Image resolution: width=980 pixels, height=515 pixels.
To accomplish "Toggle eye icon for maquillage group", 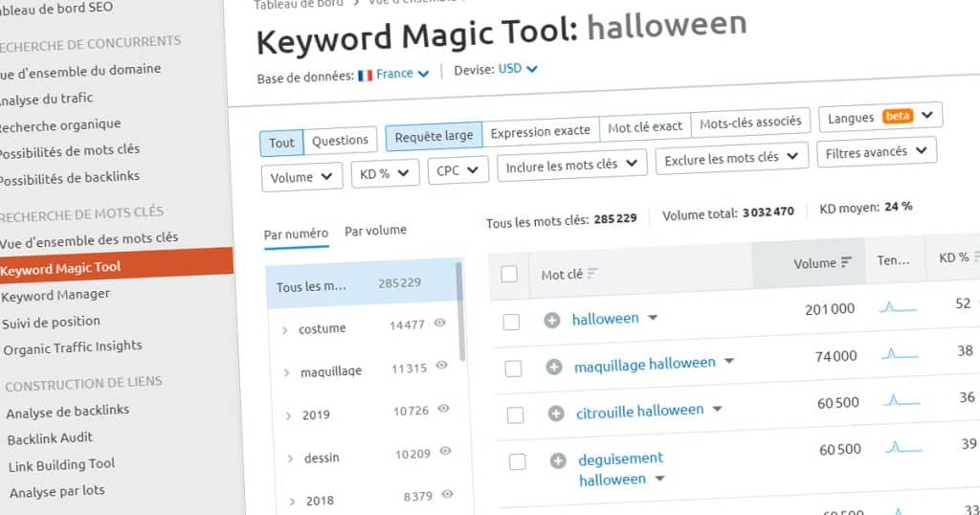I will coord(442,365).
